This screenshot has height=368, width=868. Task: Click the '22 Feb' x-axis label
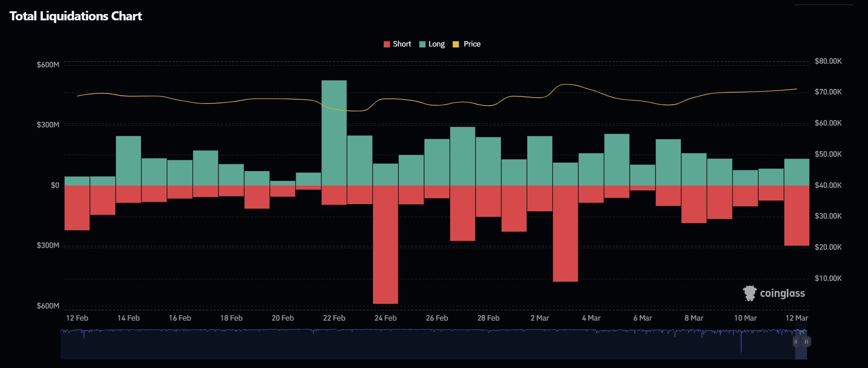pos(334,318)
